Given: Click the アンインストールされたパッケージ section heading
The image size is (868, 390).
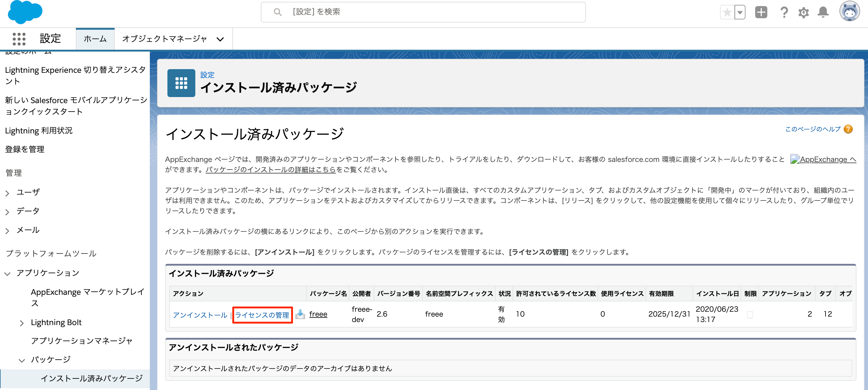Looking at the screenshot, I should click(x=234, y=347).
